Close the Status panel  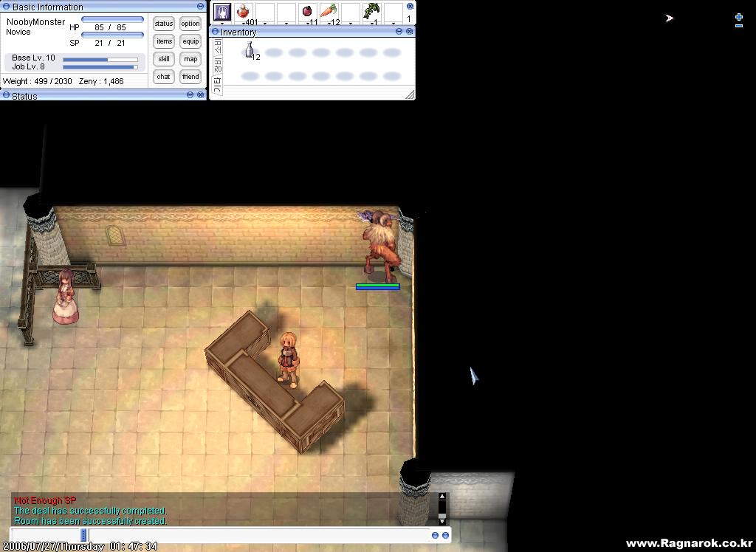click(x=201, y=94)
